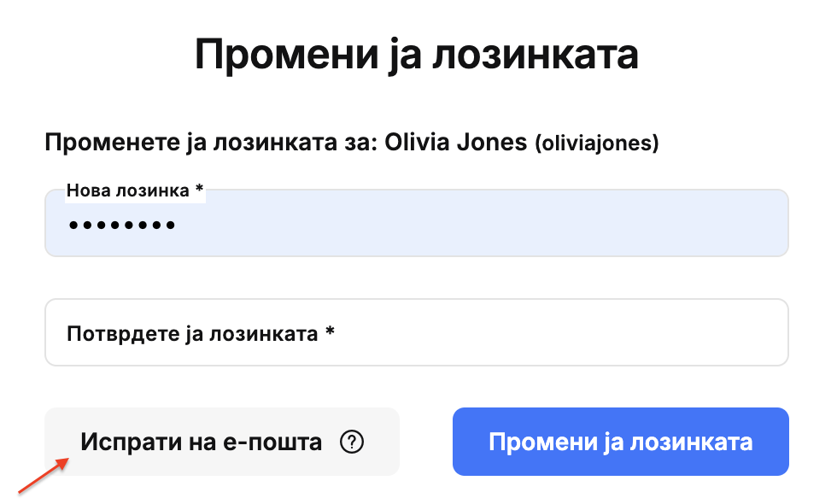
Task: Click the red arrow annotation near email button
Action: [44, 475]
